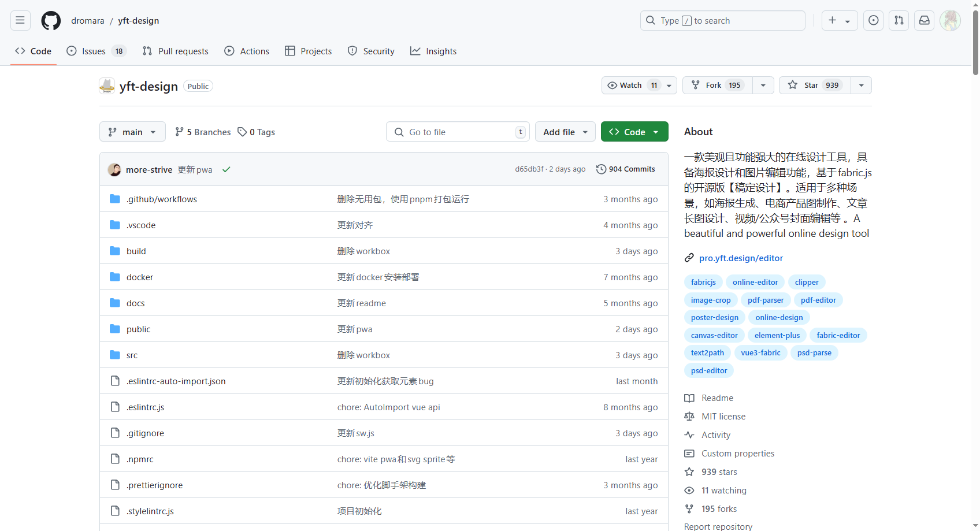Click the Go to file search field

point(458,132)
